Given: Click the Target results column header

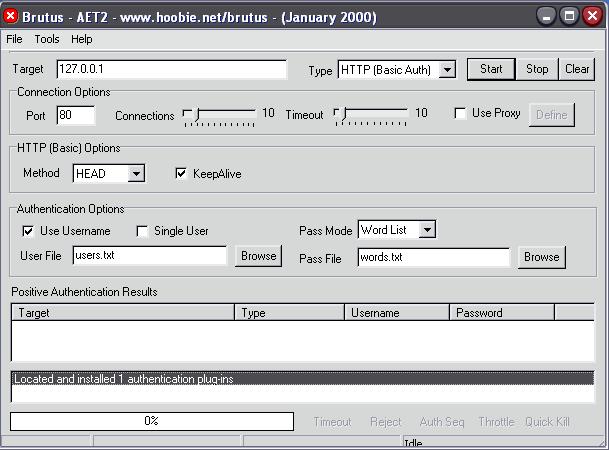Looking at the screenshot, I should [123, 313].
